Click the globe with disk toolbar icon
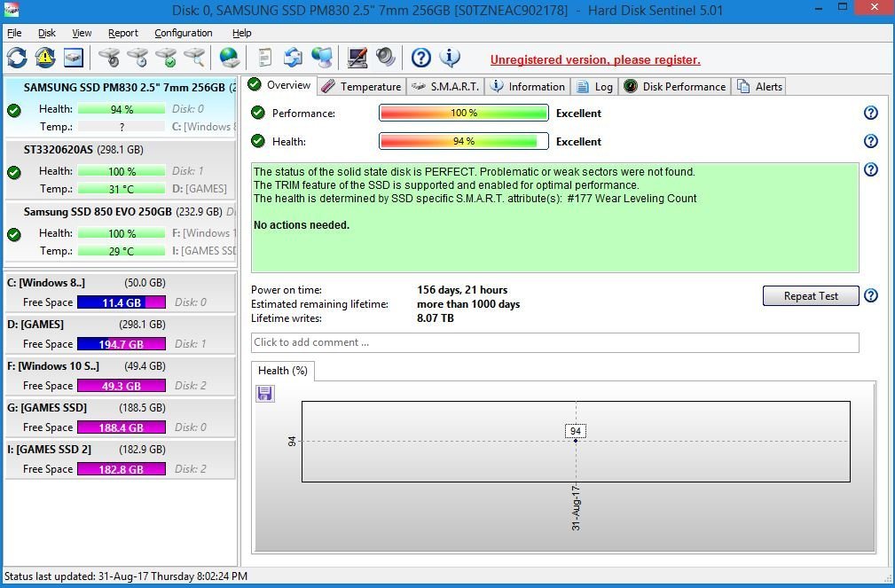This screenshot has height=588, width=895. 230,58
